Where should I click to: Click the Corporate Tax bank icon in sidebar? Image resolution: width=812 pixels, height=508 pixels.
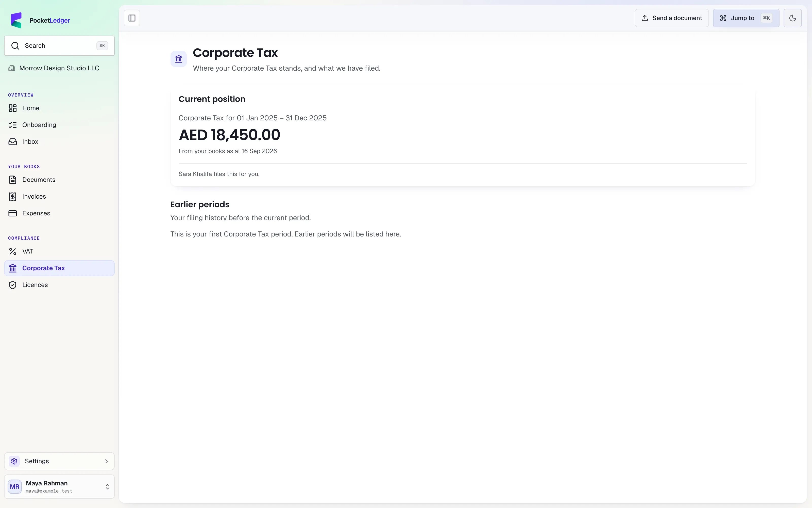click(x=13, y=268)
